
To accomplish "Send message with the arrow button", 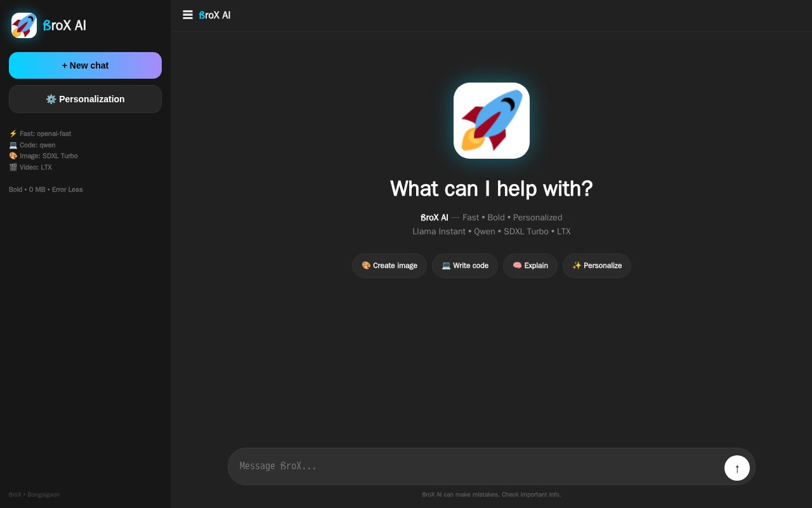I will [737, 468].
